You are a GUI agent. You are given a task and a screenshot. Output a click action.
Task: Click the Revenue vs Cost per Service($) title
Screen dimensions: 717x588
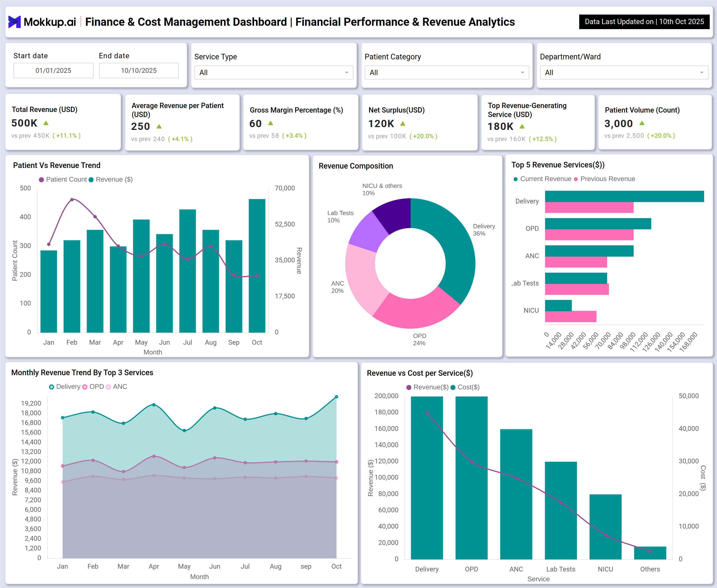pyautogui.click(x=420, y=373)
